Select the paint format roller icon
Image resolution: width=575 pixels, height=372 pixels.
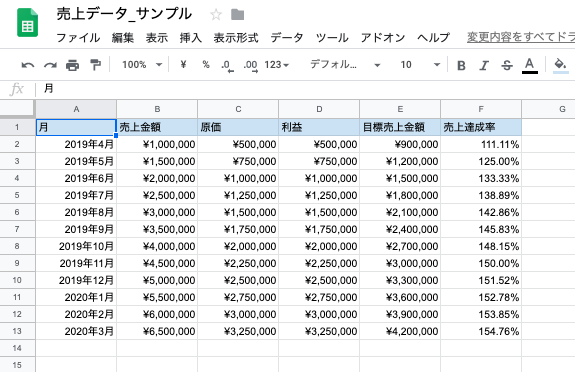click(95, 65)
